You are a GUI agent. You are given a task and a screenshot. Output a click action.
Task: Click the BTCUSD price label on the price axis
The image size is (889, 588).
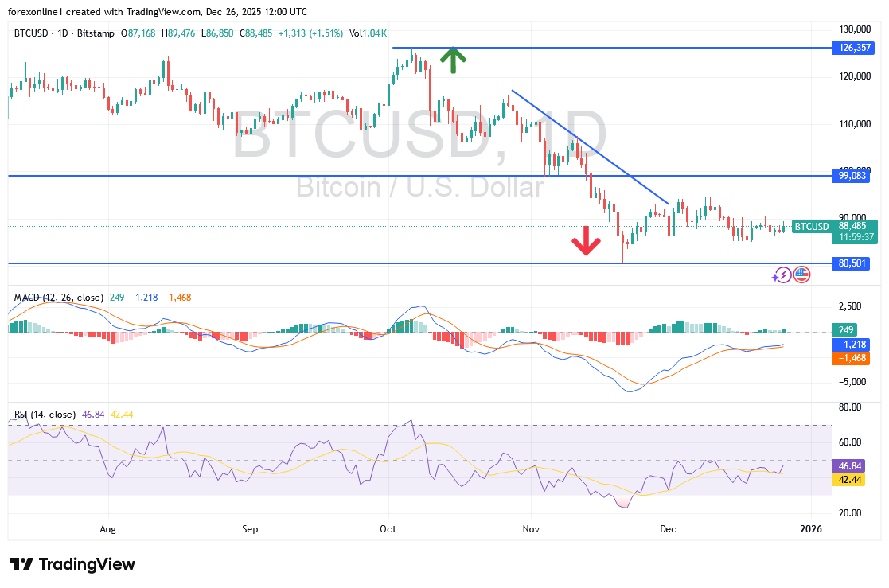point(811,227)
